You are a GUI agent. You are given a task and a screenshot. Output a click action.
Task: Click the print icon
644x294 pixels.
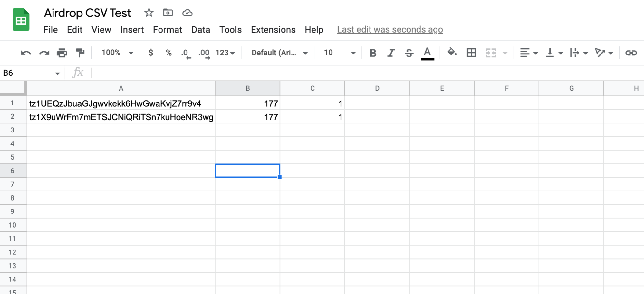tap(62, 53)
